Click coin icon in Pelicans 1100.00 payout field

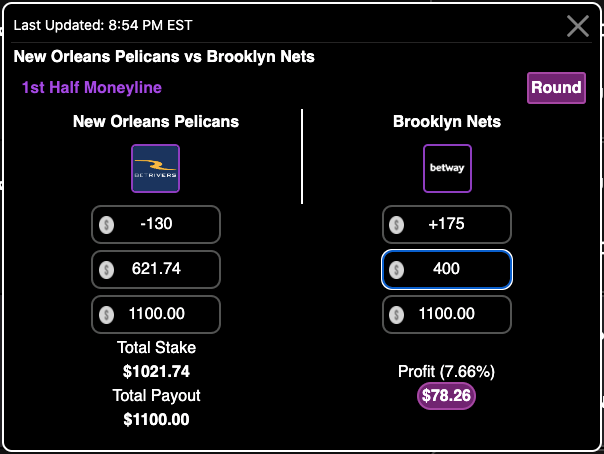106,315
